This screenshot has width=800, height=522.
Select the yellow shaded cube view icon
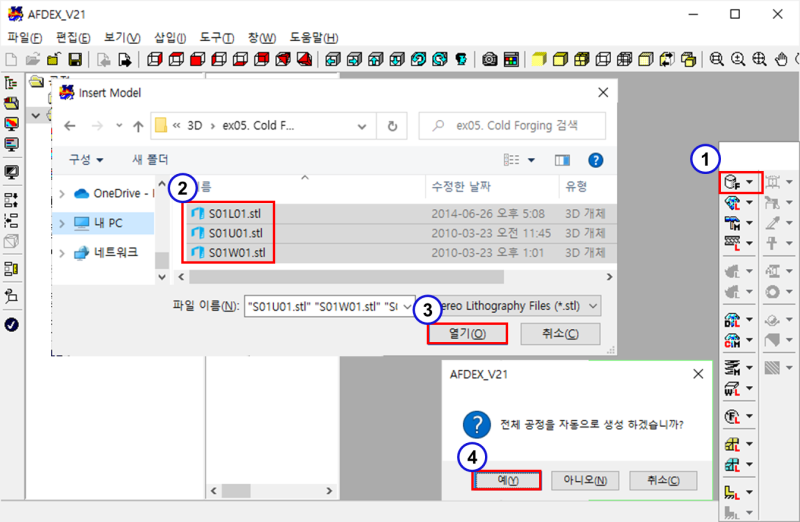click(x=539, y=59)
